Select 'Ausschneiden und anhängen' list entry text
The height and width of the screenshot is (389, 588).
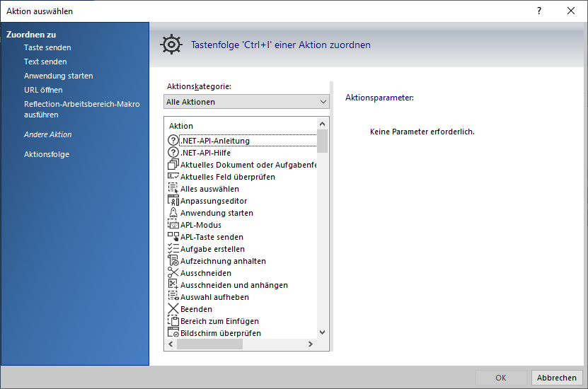[x=234, y=285]
